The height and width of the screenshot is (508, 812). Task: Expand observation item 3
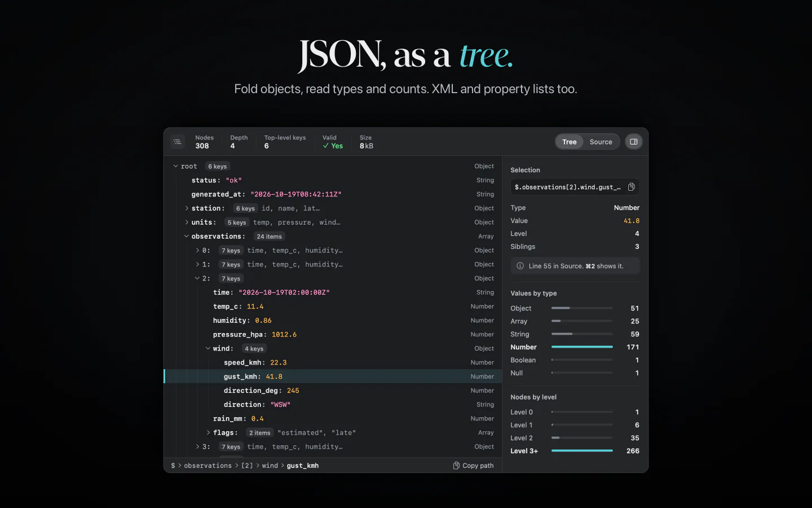tap(197, 446)
